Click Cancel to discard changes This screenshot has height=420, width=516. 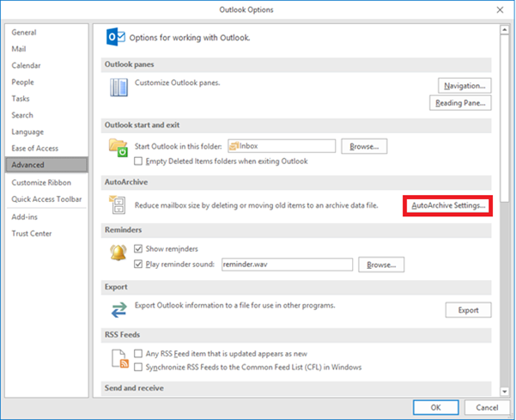coord(487,407)
